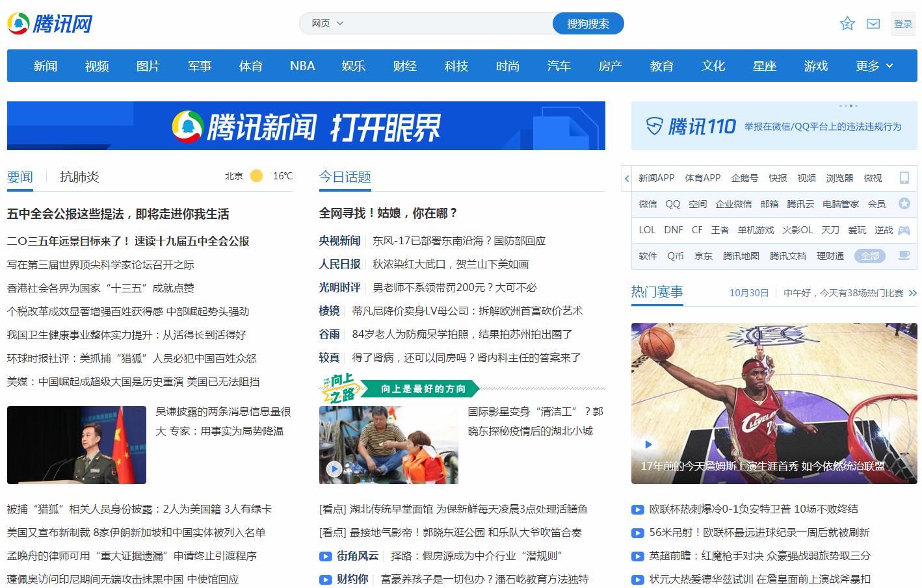Open the military spokesman photo thumbnail
The image size is (922, 588).
[x=77, y=445]
